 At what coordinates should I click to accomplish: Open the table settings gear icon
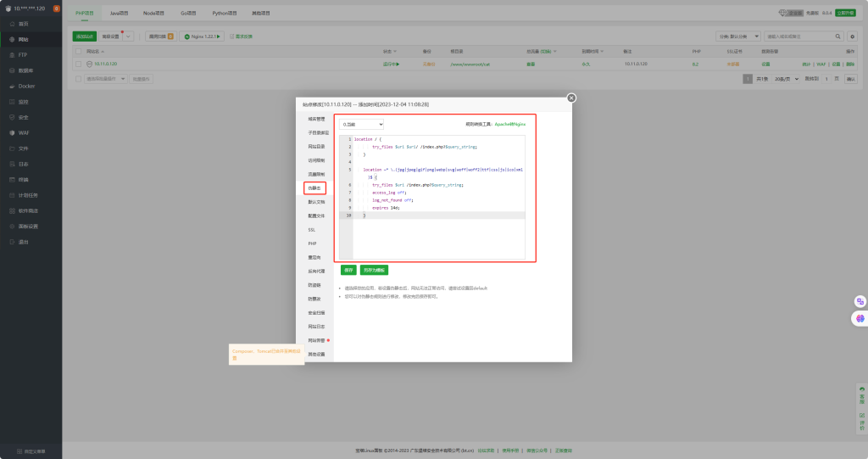852,36
